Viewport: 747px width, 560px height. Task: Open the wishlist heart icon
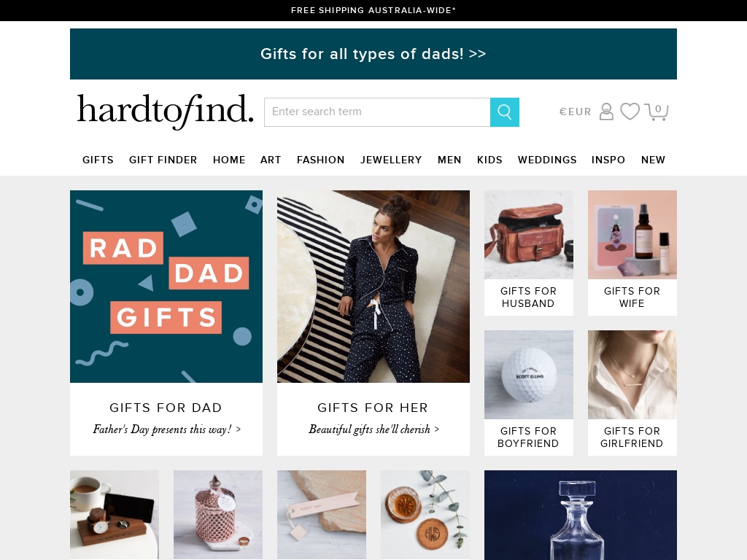[630, 112]
